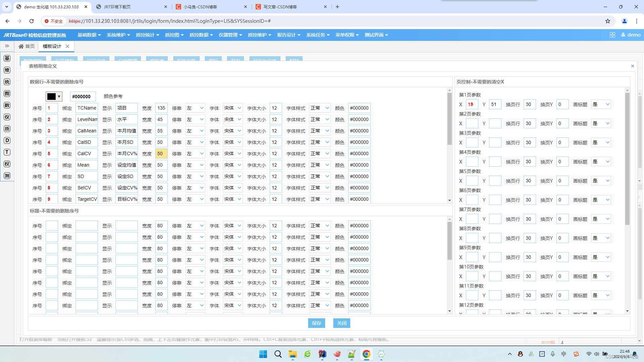This screenshot has width=644, height=362.
Task: Open 报告设计 menu
Action: tap(288, 35)
